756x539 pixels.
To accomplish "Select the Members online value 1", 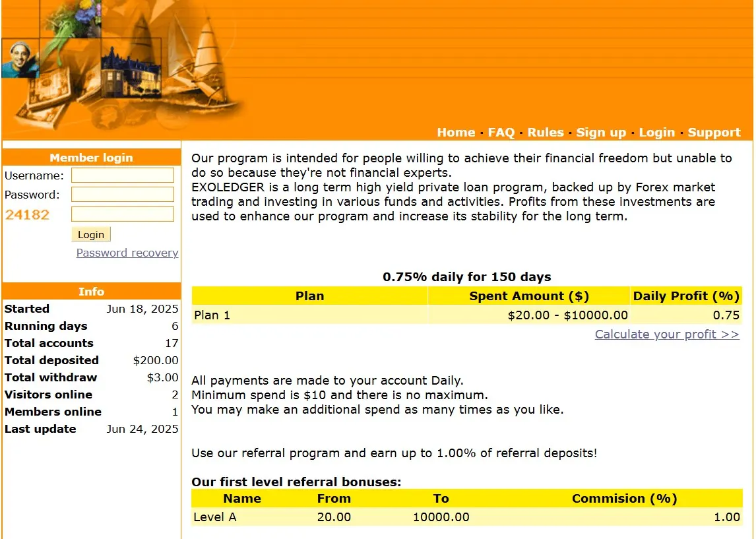I will [175, 412].
